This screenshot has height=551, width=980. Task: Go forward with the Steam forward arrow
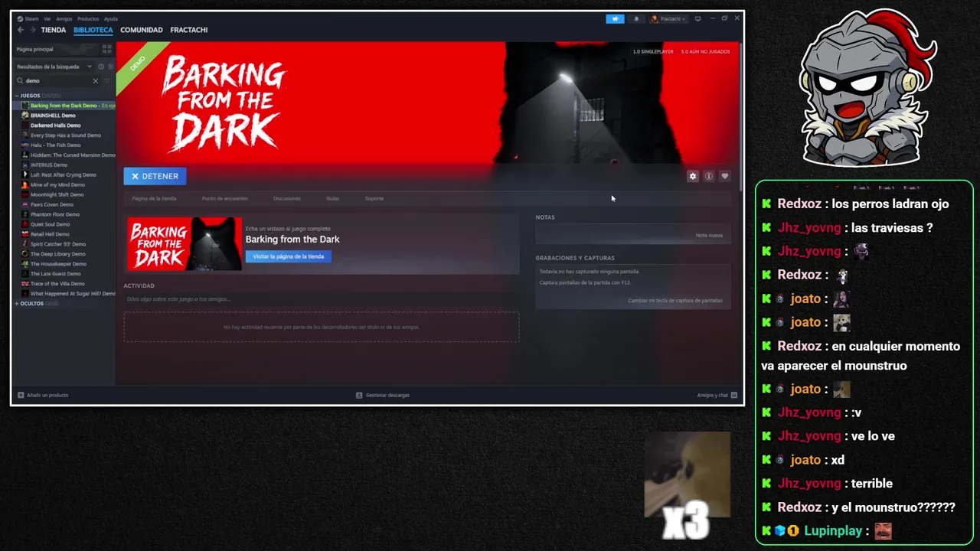click(32, 30)
